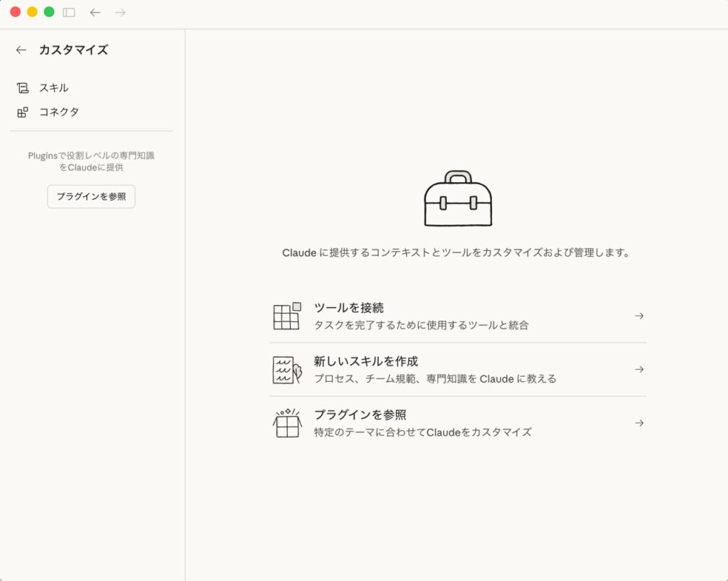Click the コネクタ blocks icon in sidebar
Viewport: 728px width, 581px height.
tap(23, 112)
